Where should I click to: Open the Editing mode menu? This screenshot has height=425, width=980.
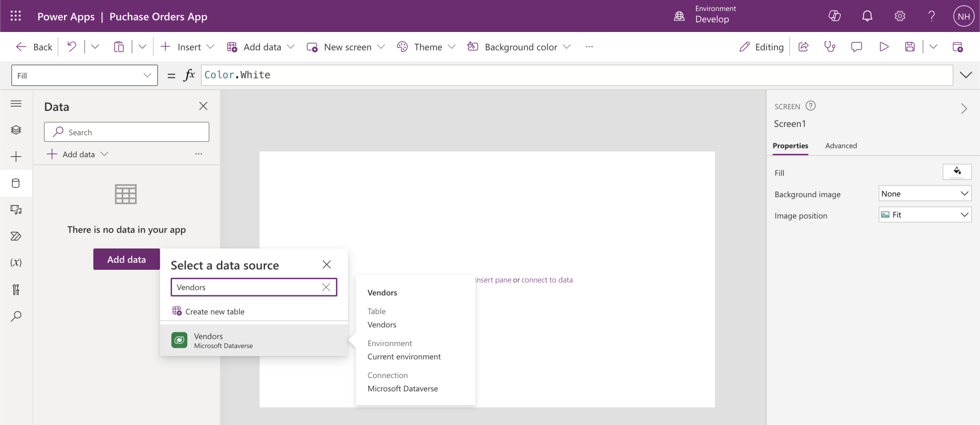pyautogui.click(x=762, y=47)
